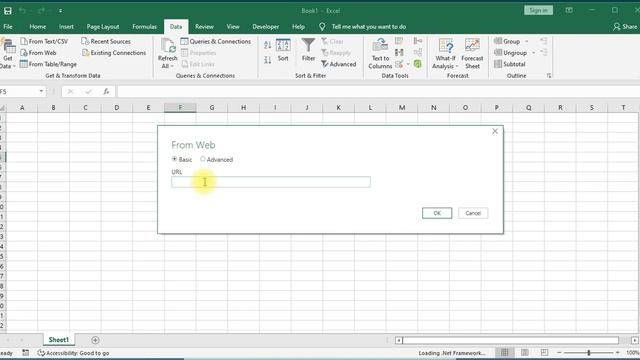This screenshot has height=360, width=640.
Task: Click Text to Columns
Action: [380, 54]
